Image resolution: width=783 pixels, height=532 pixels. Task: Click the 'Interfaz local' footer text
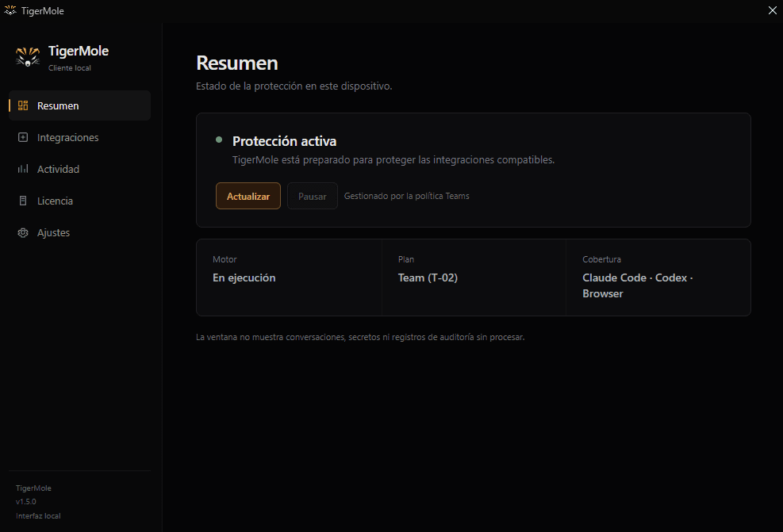(38, 515)
